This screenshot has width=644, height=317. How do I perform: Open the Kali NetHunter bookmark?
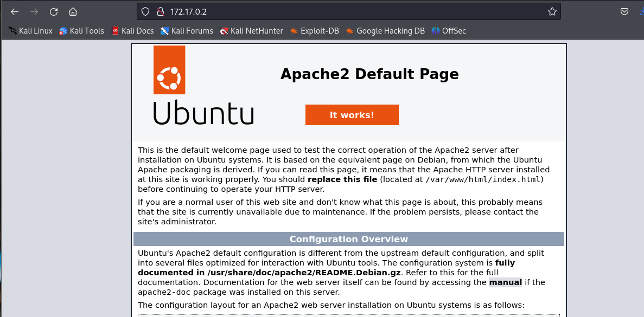251,31
